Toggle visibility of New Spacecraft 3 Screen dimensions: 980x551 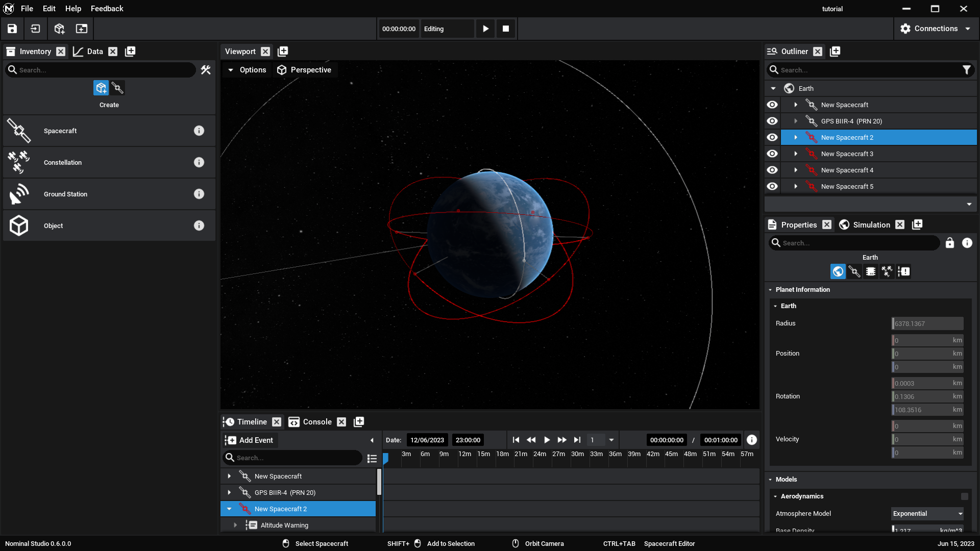pyautogui.click(x=772, y=154)
